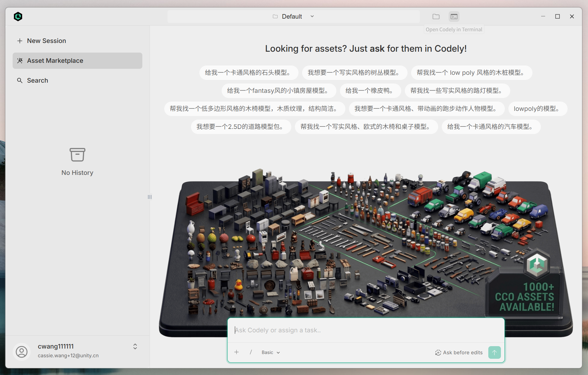Click the user avatar icon

(22, 352)
